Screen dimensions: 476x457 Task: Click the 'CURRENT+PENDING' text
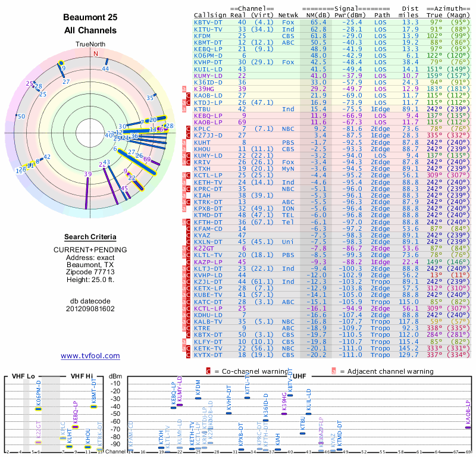click(90, 250)
